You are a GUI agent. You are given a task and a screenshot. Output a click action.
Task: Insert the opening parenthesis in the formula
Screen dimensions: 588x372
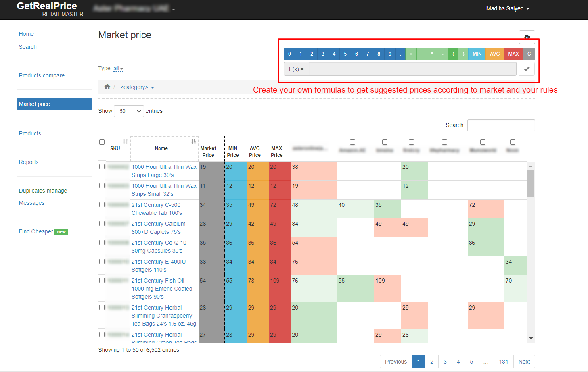coord(453,54)
